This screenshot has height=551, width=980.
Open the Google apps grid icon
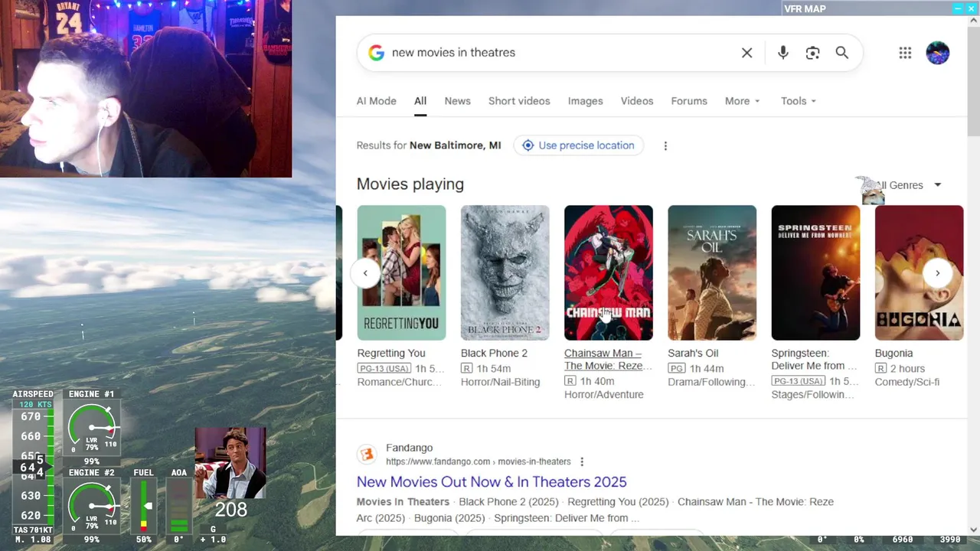[x=905, y=53]
